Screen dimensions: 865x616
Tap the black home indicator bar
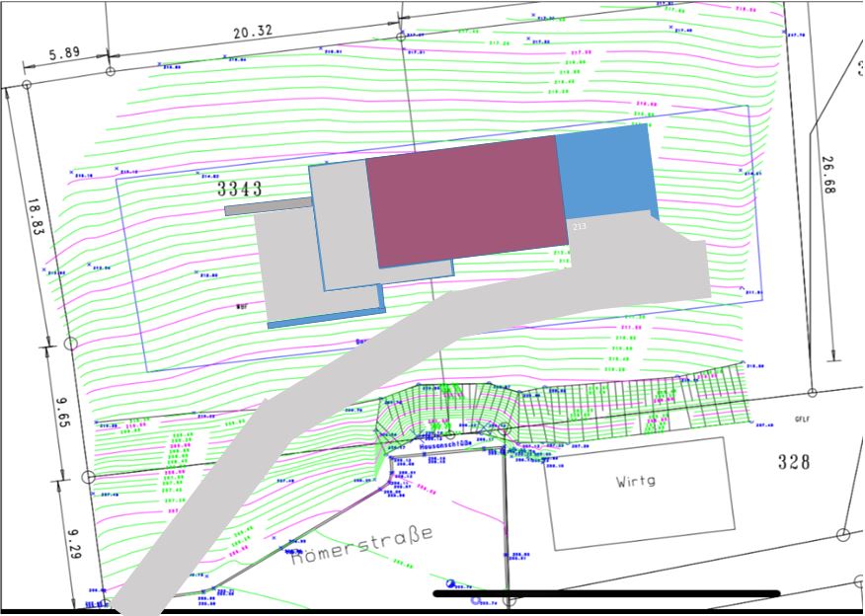click(x=606, y=593)
